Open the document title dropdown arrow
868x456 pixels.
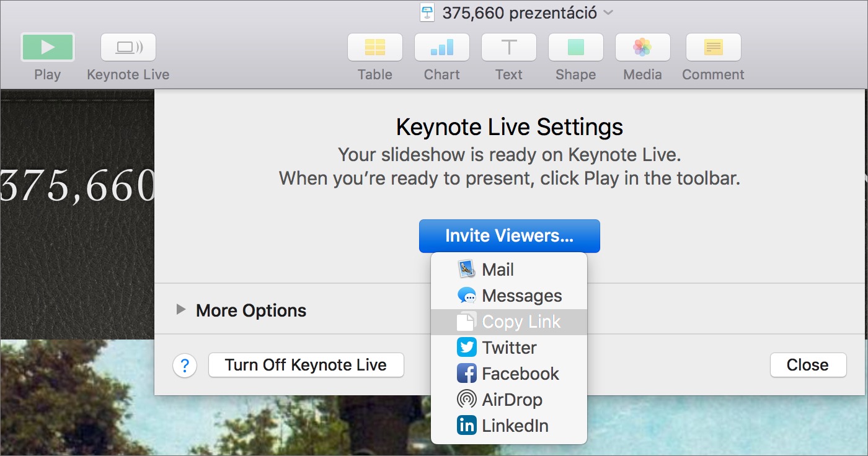pos(608,12)
